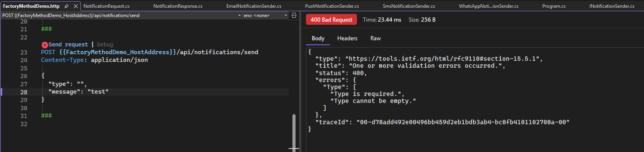Viewport: 644px width, 152px height.
Task: Click the "Type is required." error text
Action: 367,94
